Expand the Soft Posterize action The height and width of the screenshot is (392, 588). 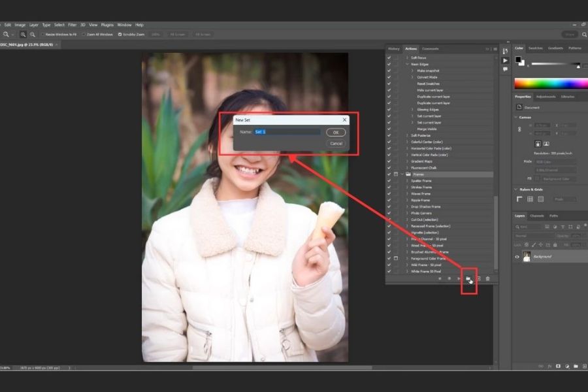click(406, 135)
